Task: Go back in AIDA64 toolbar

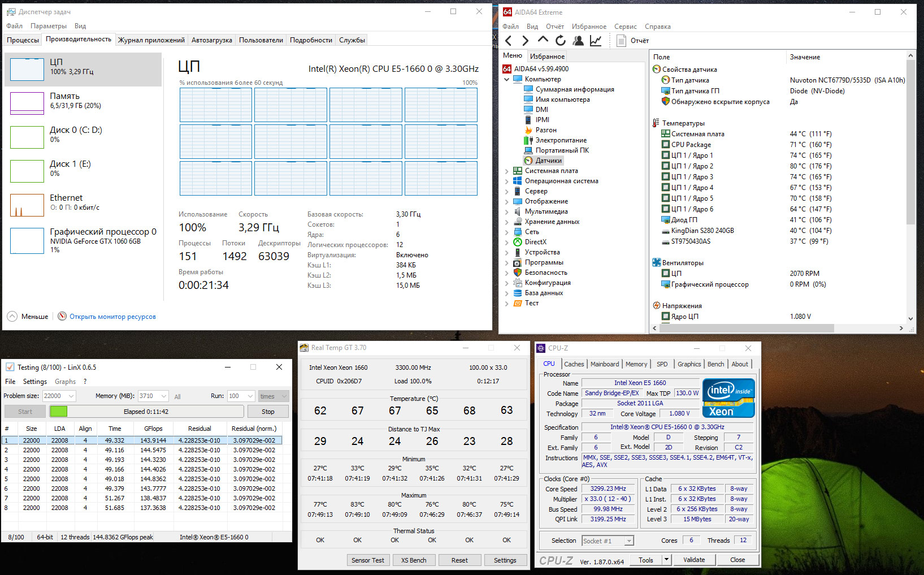Action: click(509, 41)
